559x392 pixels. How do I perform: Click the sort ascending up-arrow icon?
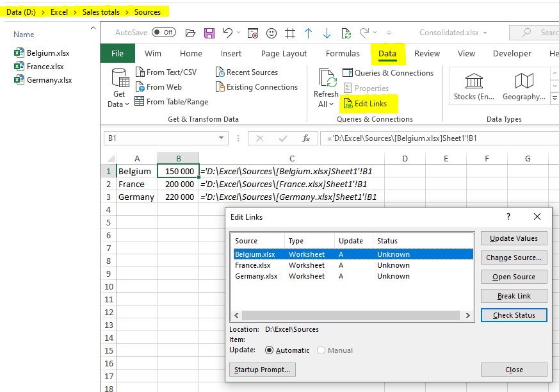[309, 33]
